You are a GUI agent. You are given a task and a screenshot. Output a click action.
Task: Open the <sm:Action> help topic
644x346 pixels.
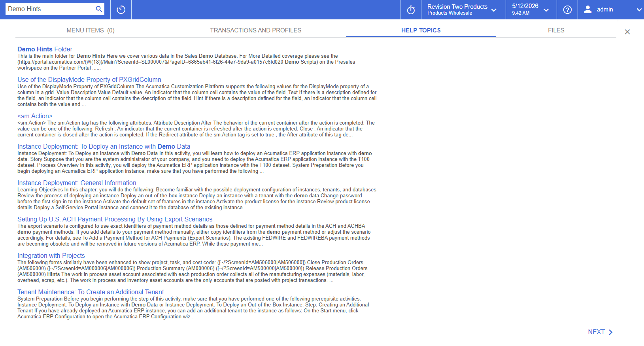pyautogui.click(x=35, y=116)
